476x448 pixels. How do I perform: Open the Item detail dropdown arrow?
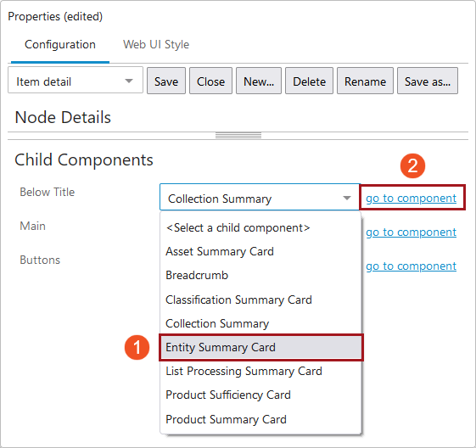(129, 81)
